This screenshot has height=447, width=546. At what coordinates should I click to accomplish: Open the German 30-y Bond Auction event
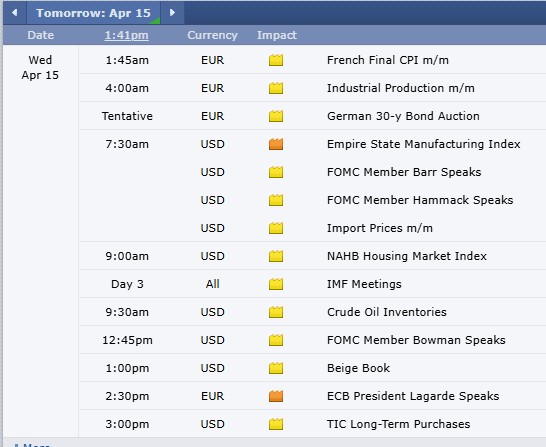pos(403,116)
